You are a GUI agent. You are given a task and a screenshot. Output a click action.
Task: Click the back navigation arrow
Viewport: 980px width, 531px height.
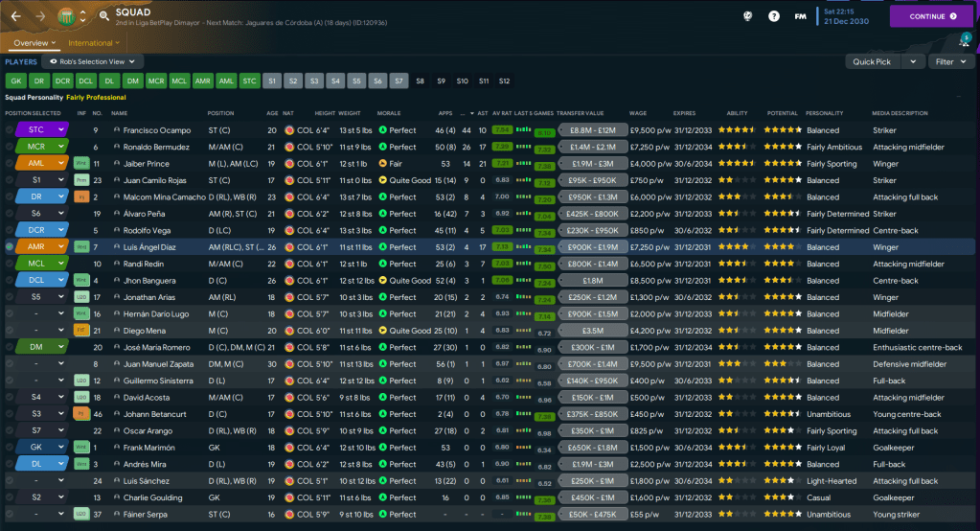[x=15, y=16]
